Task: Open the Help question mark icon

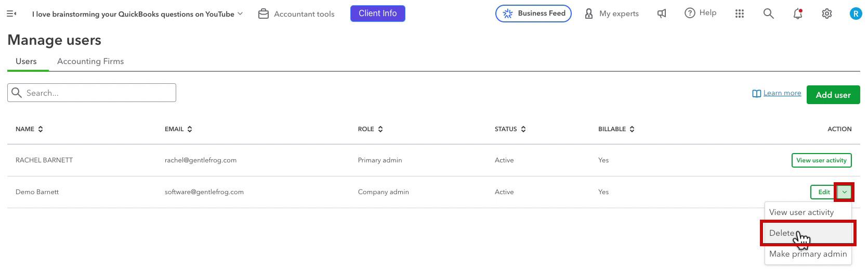Action: coord(690,13)
